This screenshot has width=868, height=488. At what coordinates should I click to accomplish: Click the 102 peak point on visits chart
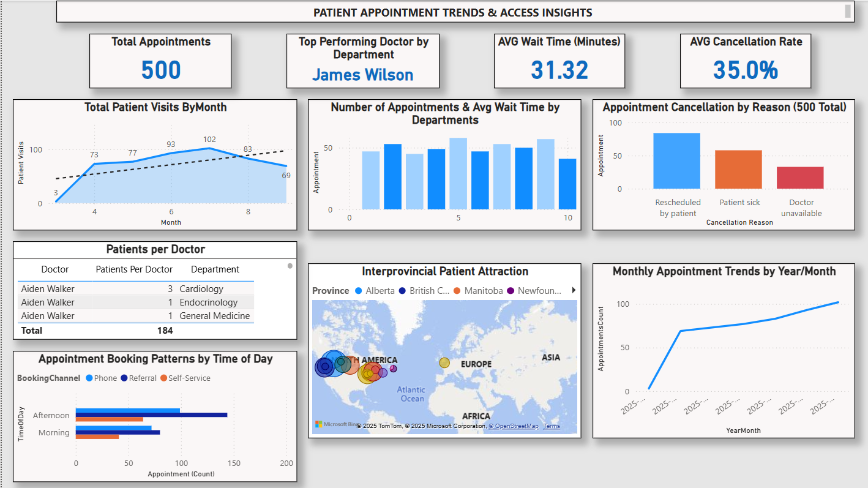click(210, 147)
